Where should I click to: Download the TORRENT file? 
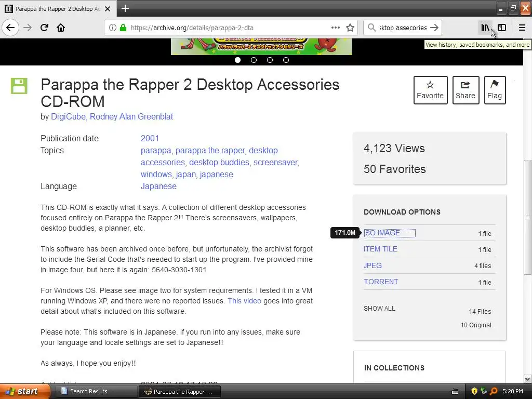click(381, 282)
